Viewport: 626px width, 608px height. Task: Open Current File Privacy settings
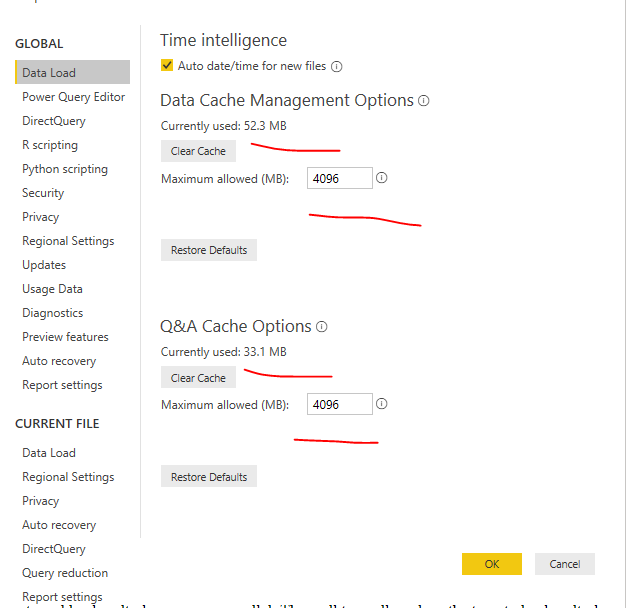[41, 501]
